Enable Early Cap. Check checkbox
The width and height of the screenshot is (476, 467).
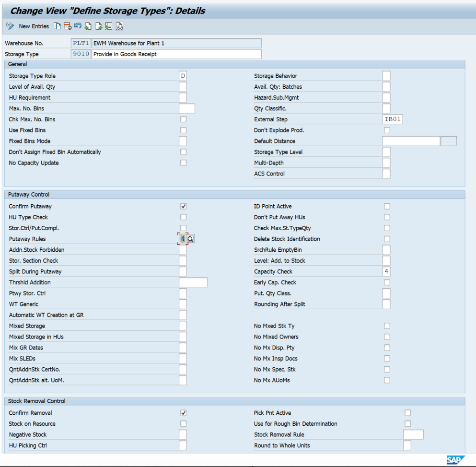pos(387,282)
